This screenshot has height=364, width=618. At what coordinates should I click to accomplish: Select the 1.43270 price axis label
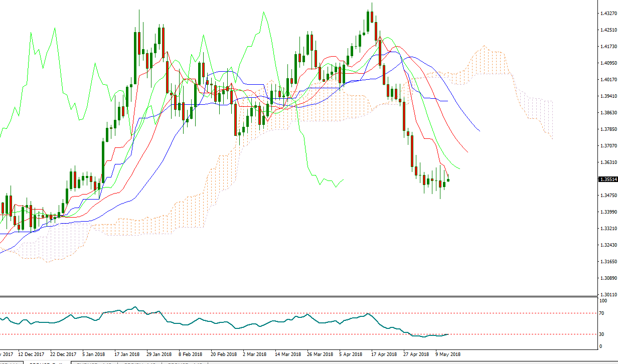click(x=608, y=14)
